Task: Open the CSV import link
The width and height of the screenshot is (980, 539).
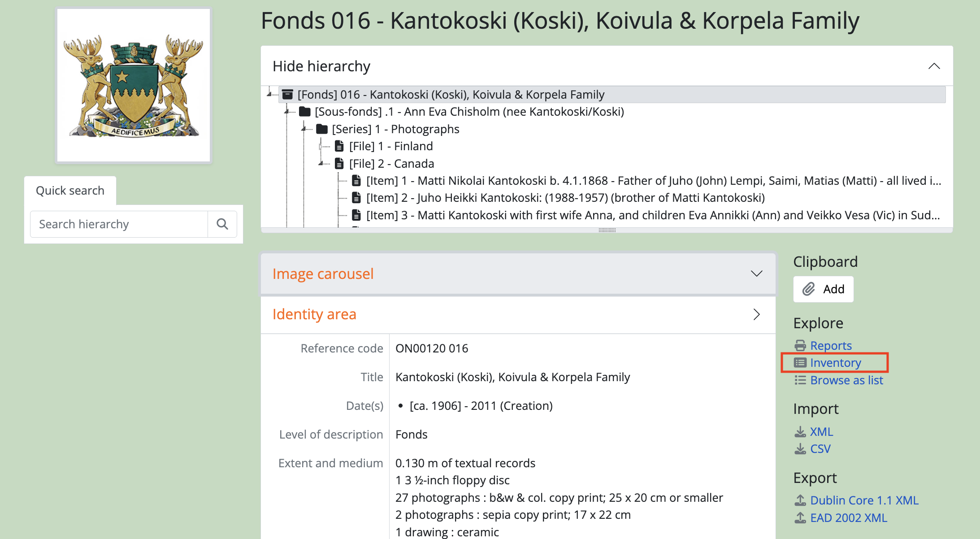Action: (x=820, y=448)
